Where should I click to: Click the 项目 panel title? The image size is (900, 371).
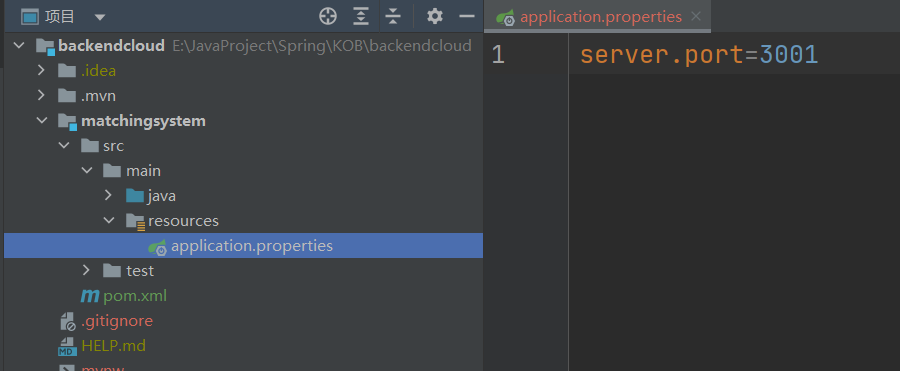click(x=60, y=17)
